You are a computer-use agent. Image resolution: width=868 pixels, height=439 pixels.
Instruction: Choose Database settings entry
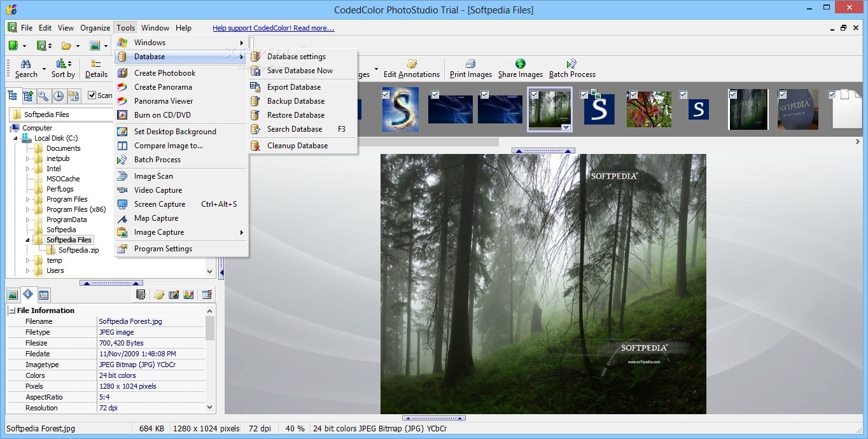302,57
